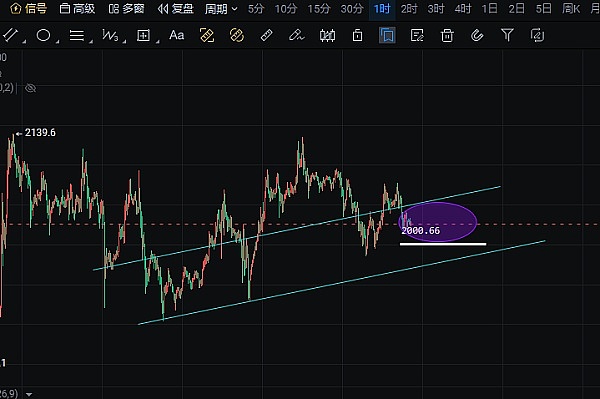
Task: Select the 30分 timeframe
Action: [x=352, y=8]
